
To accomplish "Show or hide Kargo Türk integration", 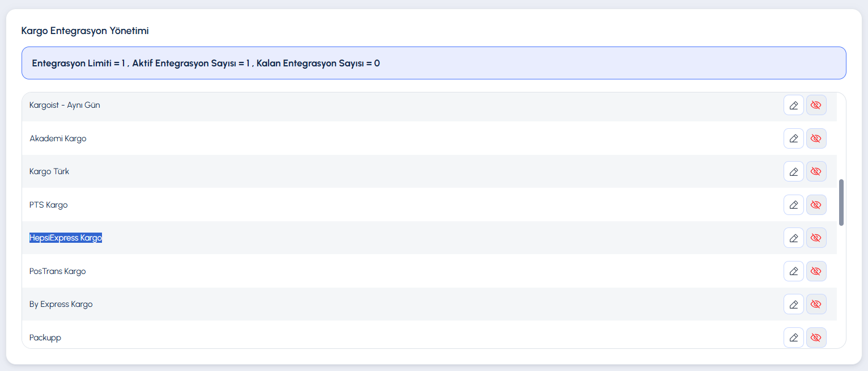I will point(816,171).
